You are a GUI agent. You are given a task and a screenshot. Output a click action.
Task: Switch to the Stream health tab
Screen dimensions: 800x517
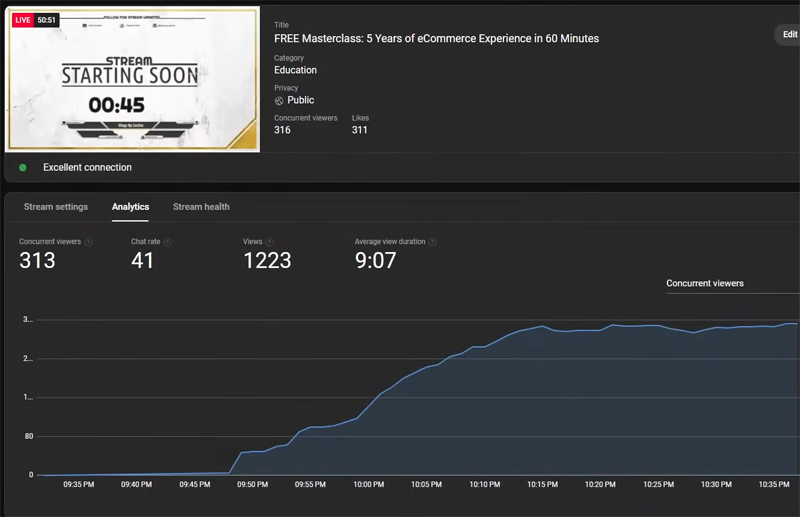click(201, 207)
